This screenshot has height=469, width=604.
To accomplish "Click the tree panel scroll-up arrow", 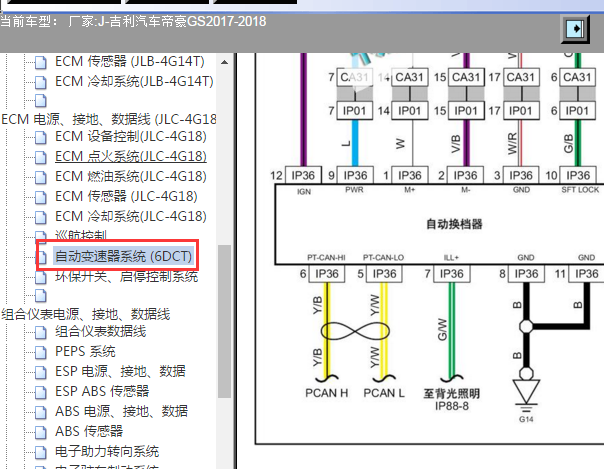I will coord(225,62).
